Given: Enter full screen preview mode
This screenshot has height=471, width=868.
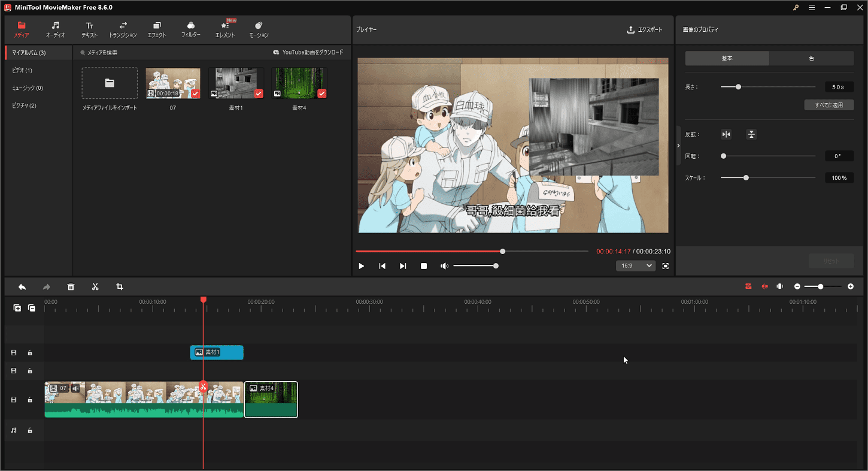Looking at the screenshot, I should tap(665, 265).
